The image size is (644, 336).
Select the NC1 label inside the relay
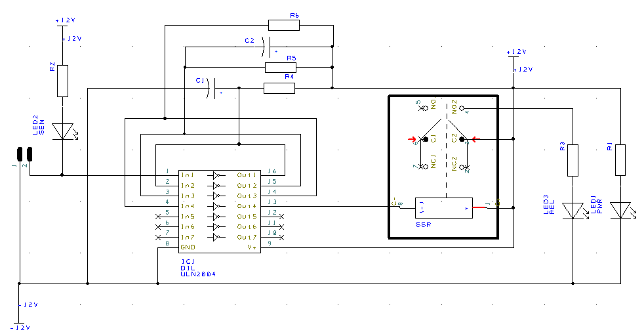pos(433,161)
